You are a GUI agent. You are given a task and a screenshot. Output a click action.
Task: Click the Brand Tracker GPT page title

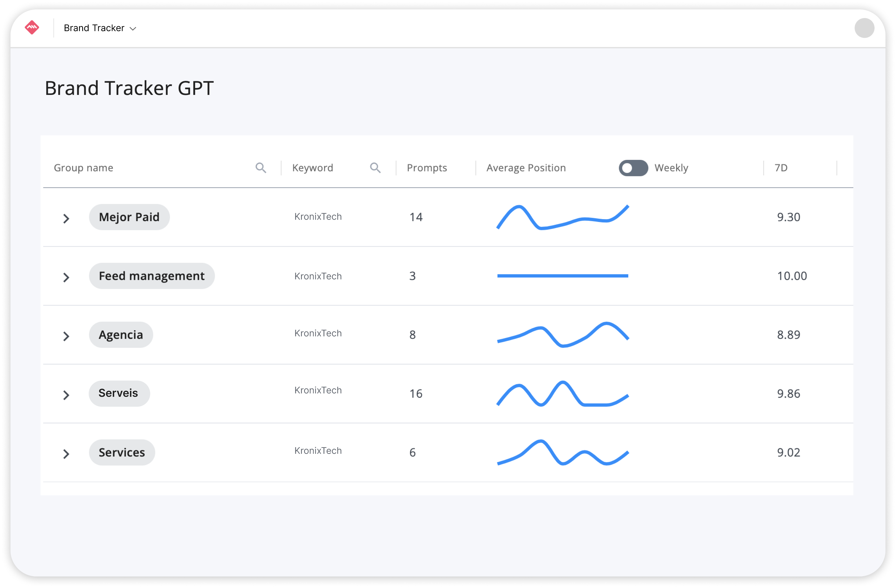(x=129, y=89)
